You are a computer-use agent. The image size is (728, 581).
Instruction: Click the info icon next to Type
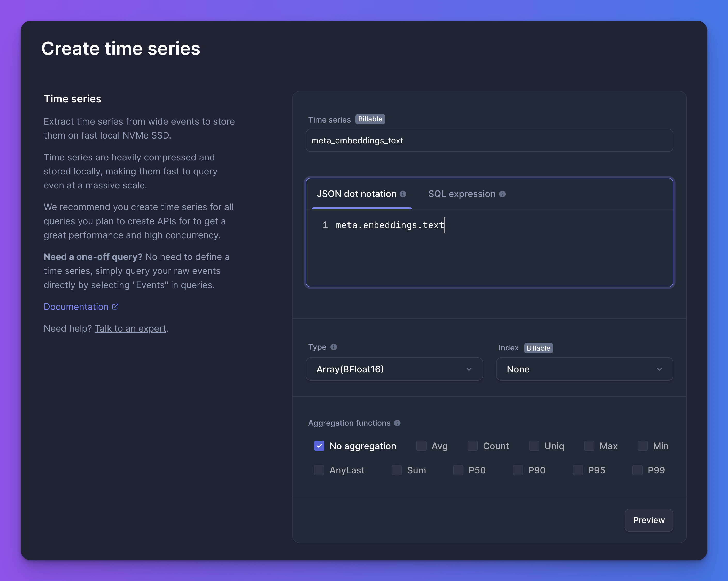pos(334,347)
